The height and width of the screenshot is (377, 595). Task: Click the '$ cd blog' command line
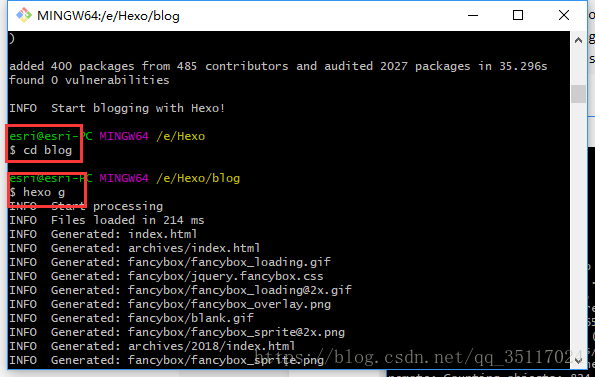pyautogui.click(x=41, y=150)
